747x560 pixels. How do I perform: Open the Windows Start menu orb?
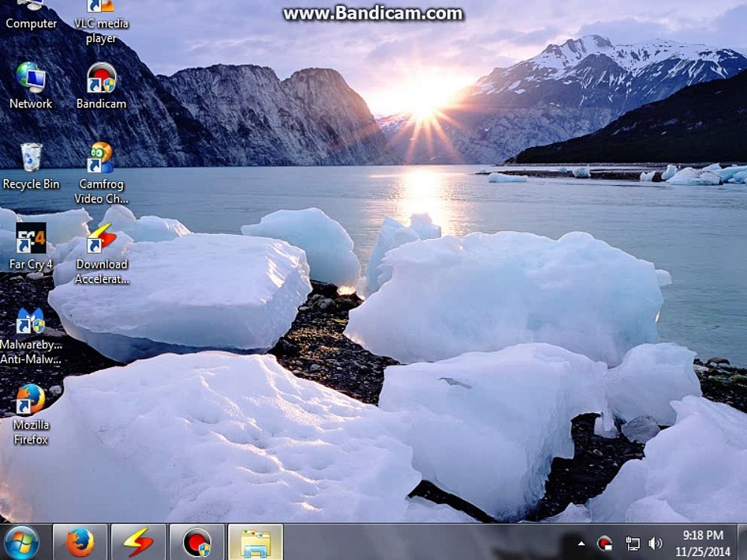[x=21, y=542]
